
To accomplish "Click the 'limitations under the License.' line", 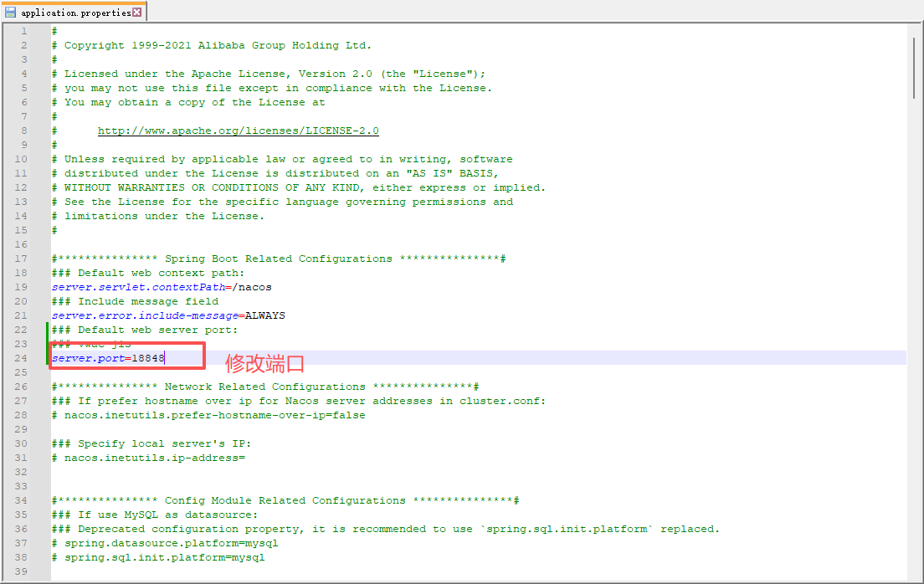I will click(158, 216).
